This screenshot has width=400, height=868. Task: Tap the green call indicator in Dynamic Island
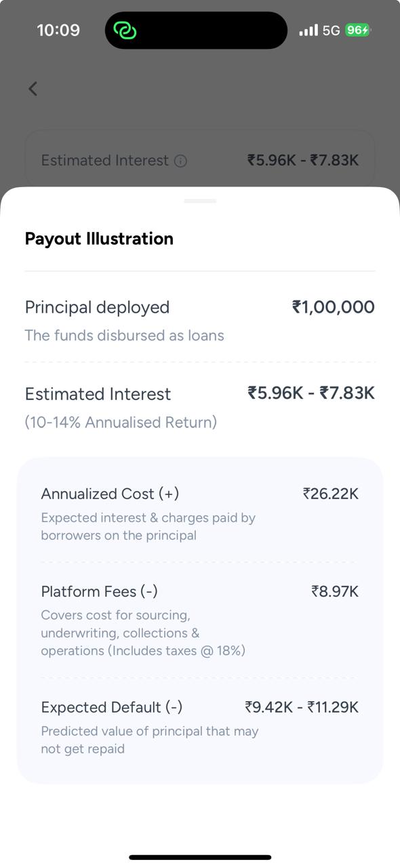[125, 30]
